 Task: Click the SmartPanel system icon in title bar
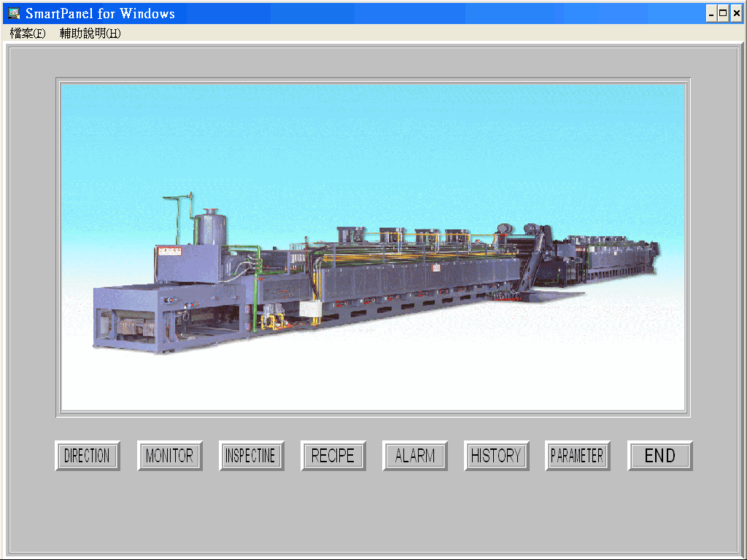tap(13, 12)
